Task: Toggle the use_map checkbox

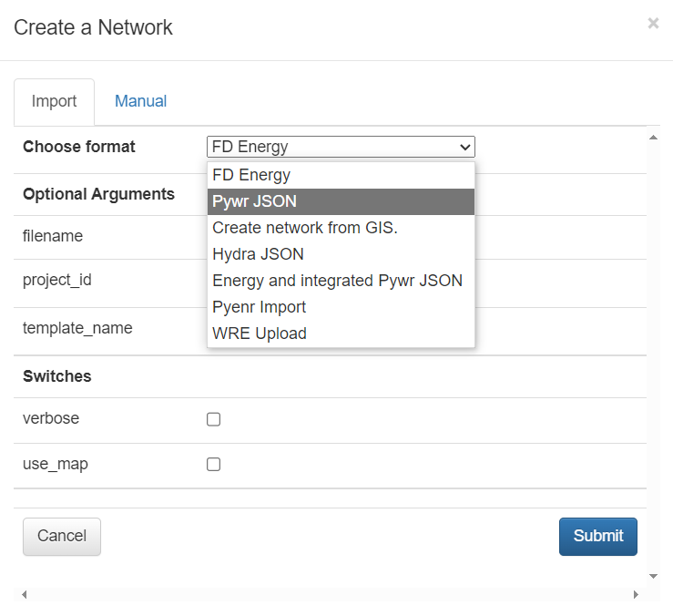Action: click(214, 464)
